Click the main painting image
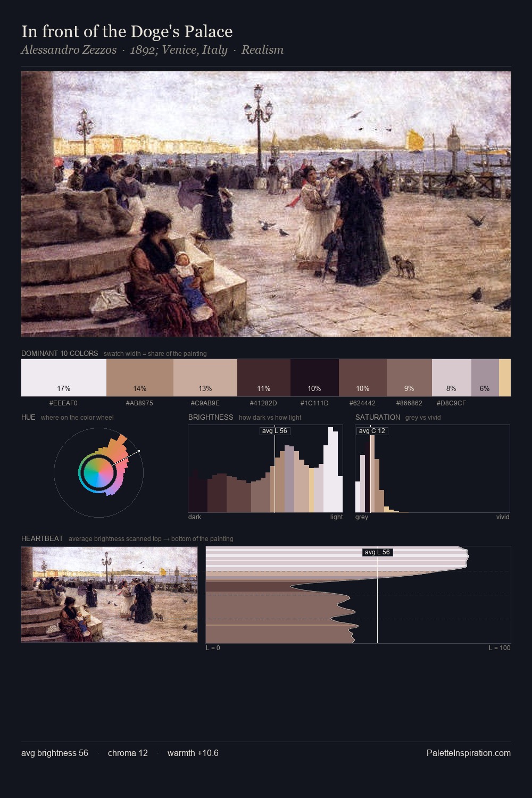This screenshot has width=532, height=798. click(266, 204)
